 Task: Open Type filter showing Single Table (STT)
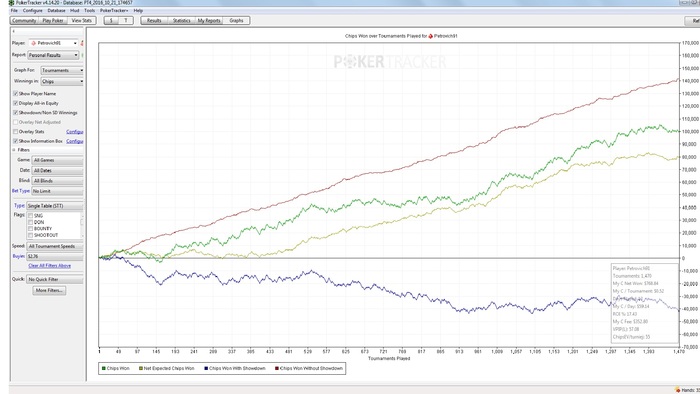click(x=54, y=206)
